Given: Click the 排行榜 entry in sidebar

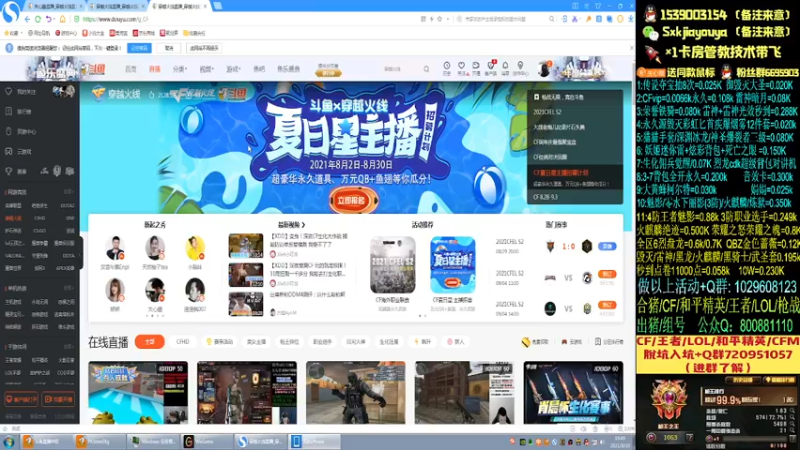Looking at the screenshot, I should tap(24, 112).
